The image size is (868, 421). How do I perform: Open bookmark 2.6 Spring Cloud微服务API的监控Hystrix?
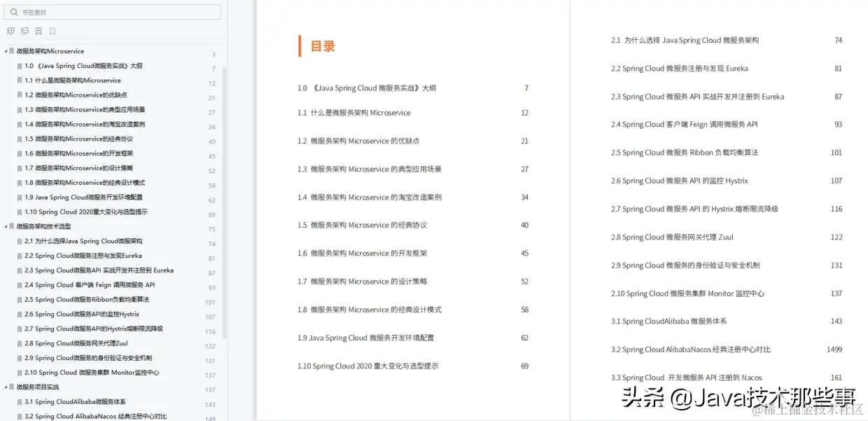click(x=82, y=315)
